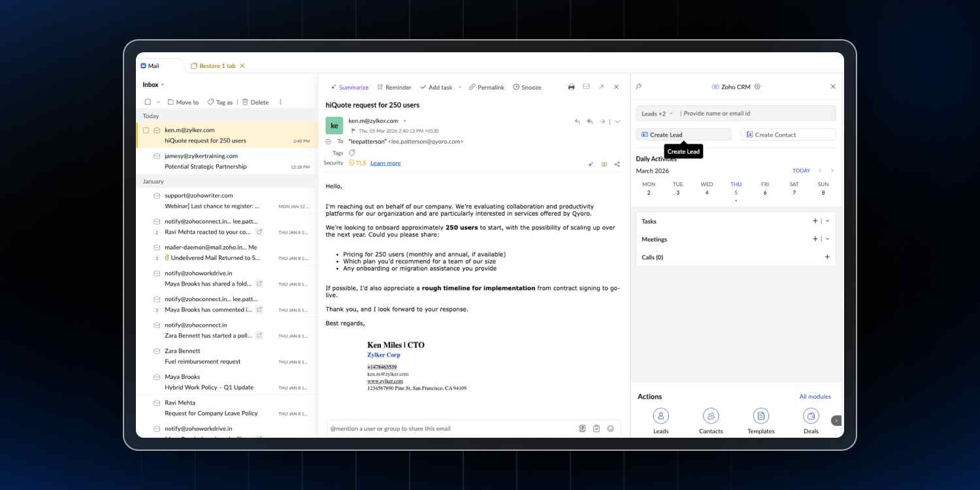
Task: Switch to the Restore 1 tab
Action: pos(216,65)
